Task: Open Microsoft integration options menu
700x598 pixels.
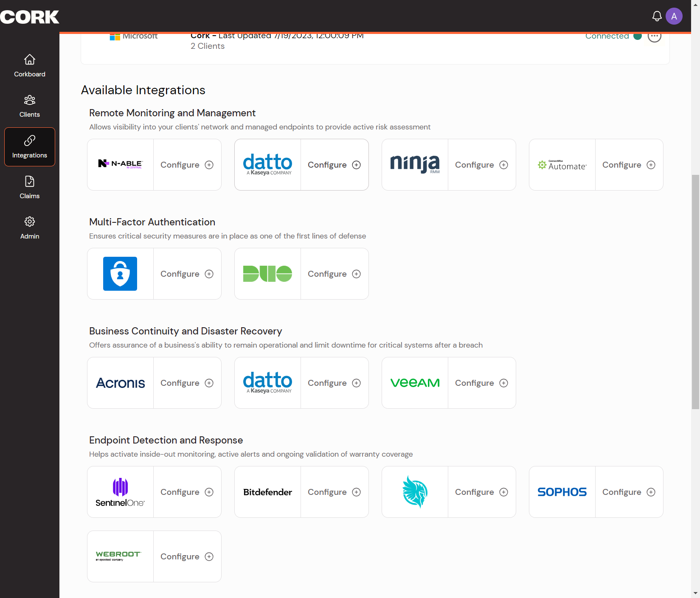Action: 655,36
